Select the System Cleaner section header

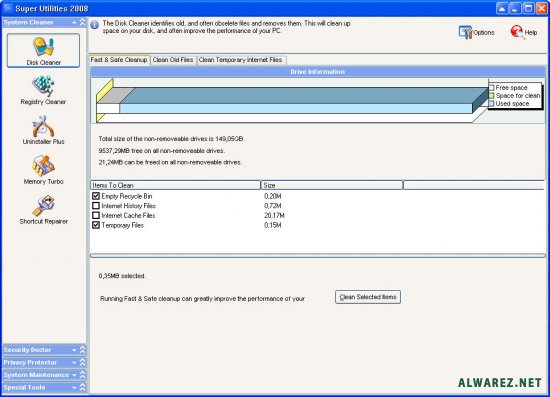pyautogui.click(x=44, y=22)
